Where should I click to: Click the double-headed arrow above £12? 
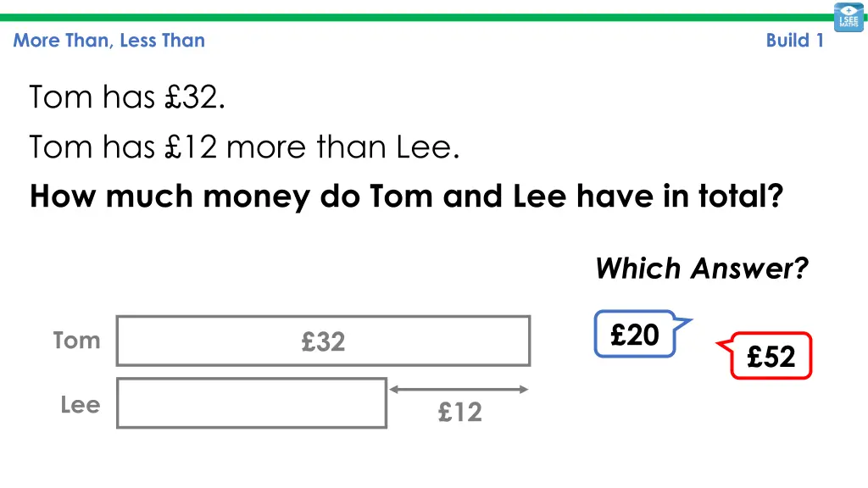459,390
